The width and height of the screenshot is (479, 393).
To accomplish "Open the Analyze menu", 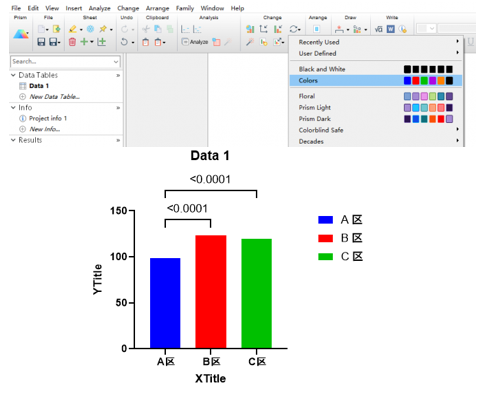I will coord(99,8).
